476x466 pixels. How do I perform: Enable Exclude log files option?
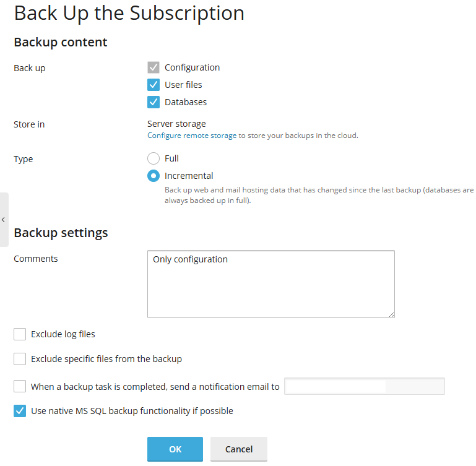[20, 334]
